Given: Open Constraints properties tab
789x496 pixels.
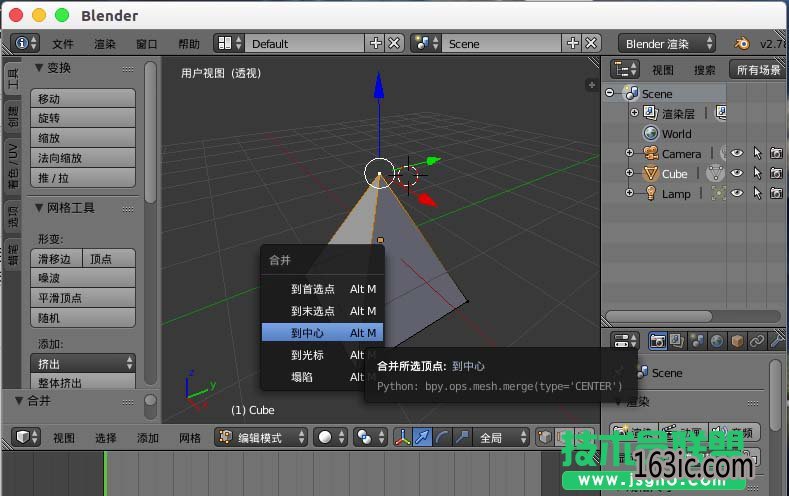Looking at the screenshot, I should [756, 342].
